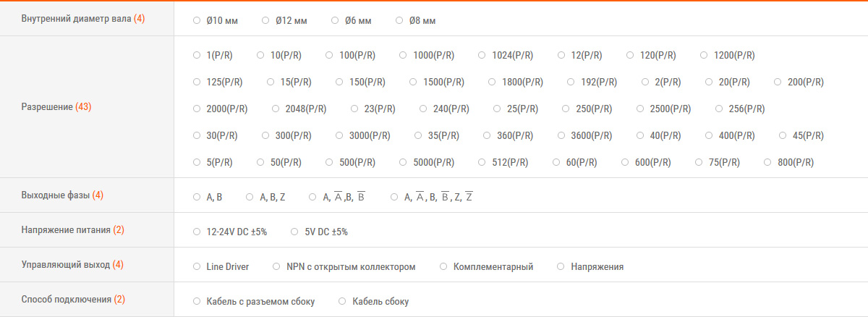
Task: Choose 5V DC ±5% supply voltage
Action: click(x=294, y=232)
